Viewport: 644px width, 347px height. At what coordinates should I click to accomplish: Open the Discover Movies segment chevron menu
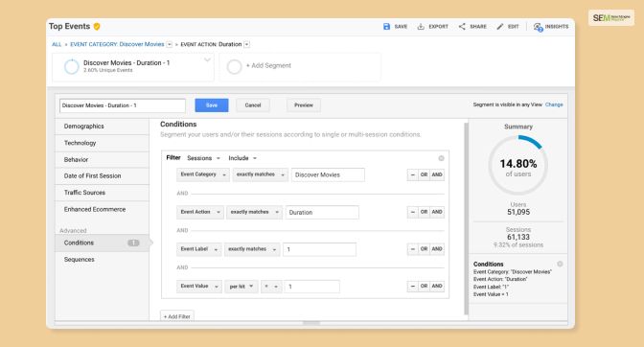click(207, 60)
